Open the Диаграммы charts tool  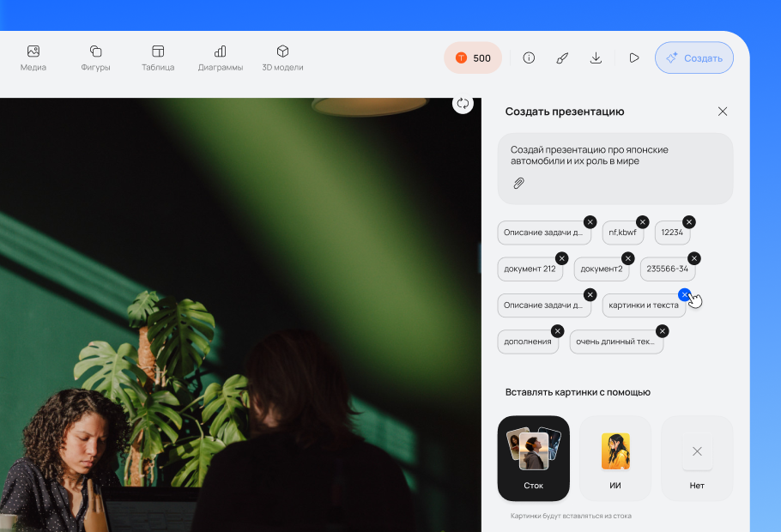coord(220,57)
